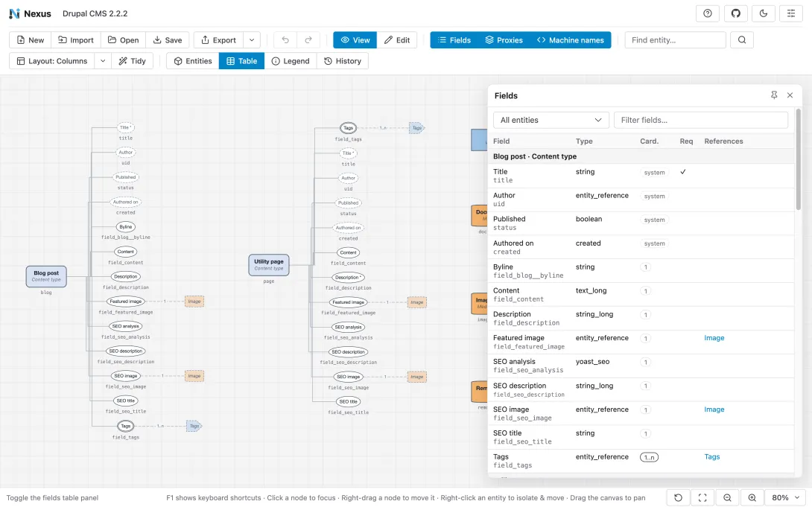Toggle Proxies display
The width and height of the screenshot is (812, 507).
[504, 40]
